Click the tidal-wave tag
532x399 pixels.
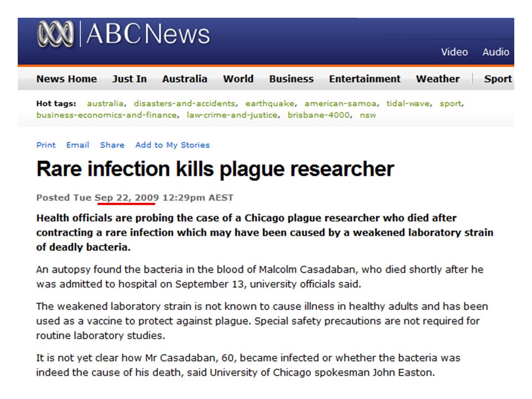point(408,104)
